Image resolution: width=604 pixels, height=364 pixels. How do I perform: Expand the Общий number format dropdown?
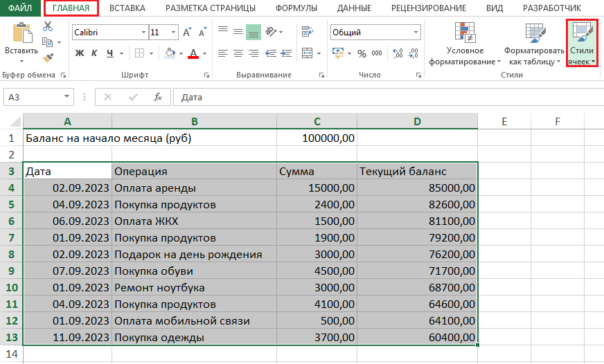[x=416, y=33]
